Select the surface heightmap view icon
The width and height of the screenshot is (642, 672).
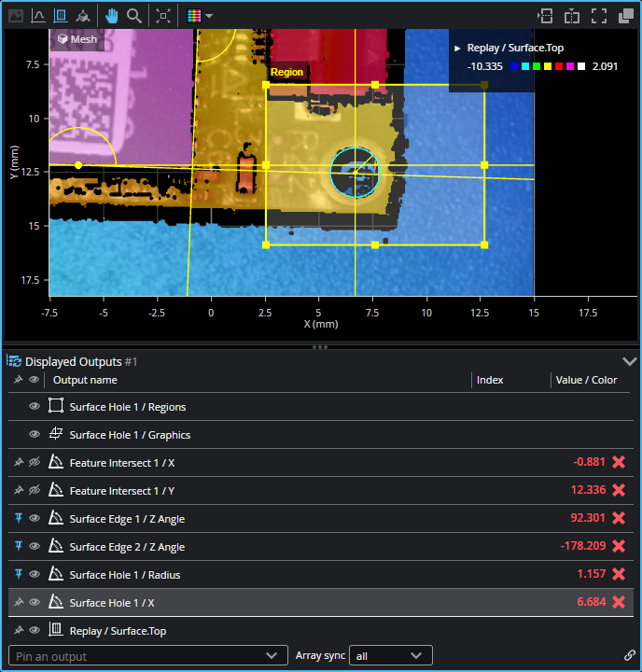(x=61, y=16)
